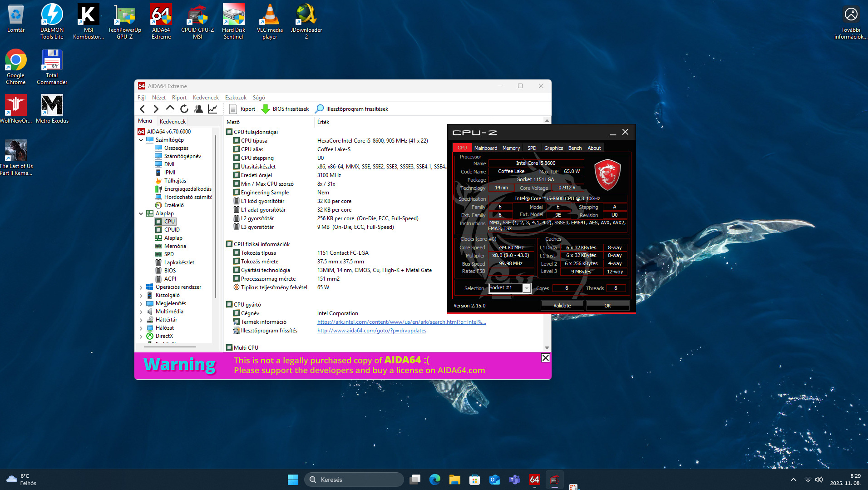Click the AIDA64 up-level arrow icon
The width and height of the screenshot is (868, 490).
coord(170,109)
